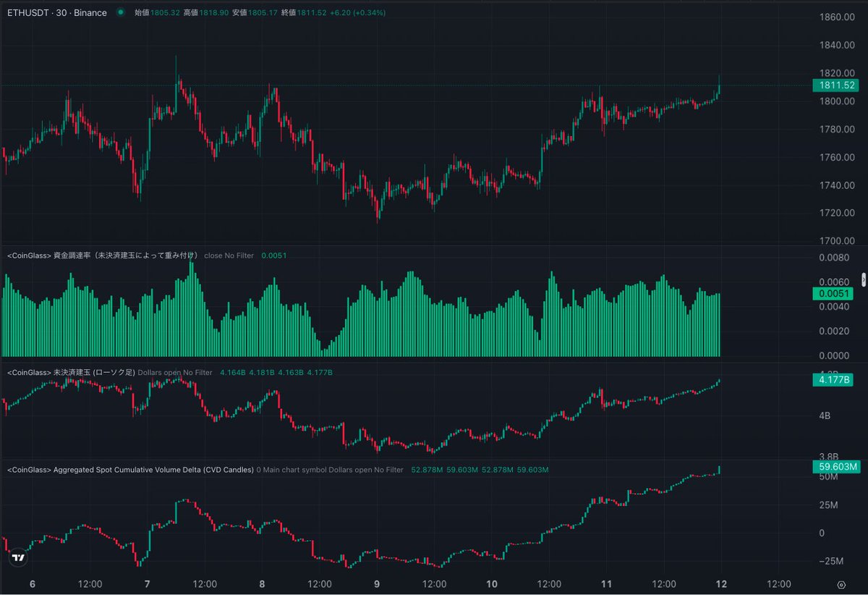868x595 pixels.
Task: Click date 11 on time axis
Action: click(606, 584)
